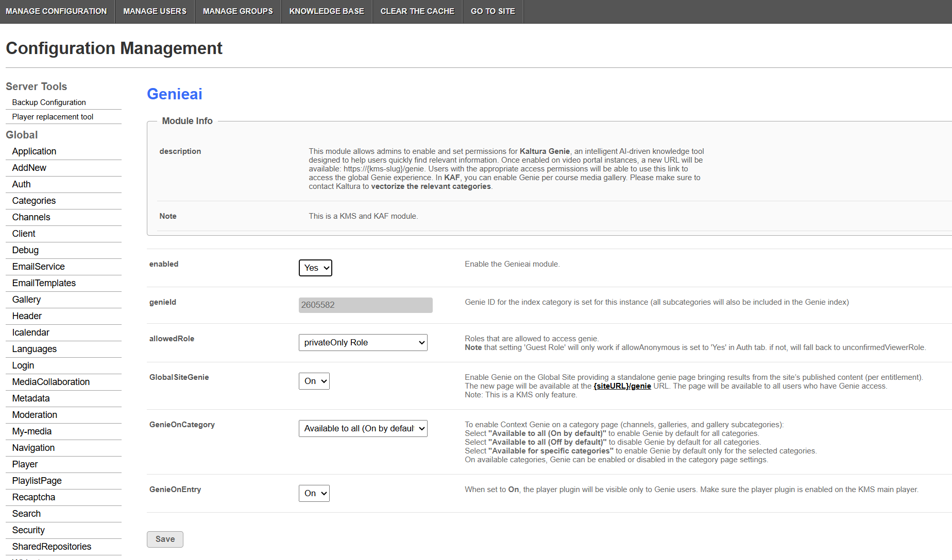The height and width of the screenshot is (560, 952).
Task: Open Languages configuration
Action: 35,349
